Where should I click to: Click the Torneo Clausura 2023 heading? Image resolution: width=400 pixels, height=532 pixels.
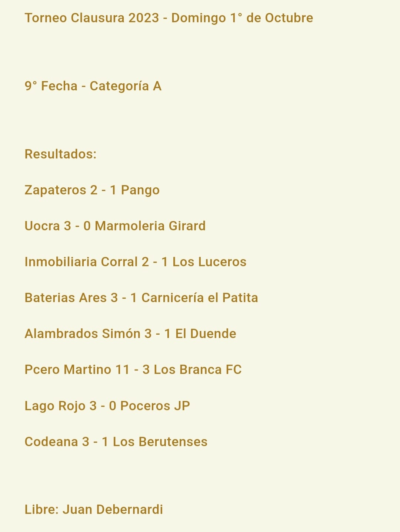point(169,18)
